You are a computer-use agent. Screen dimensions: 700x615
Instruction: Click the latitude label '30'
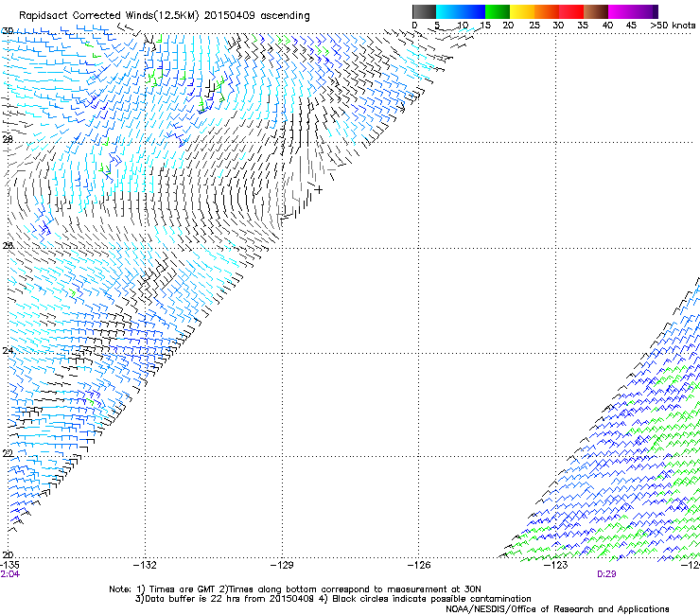(8, 31)
